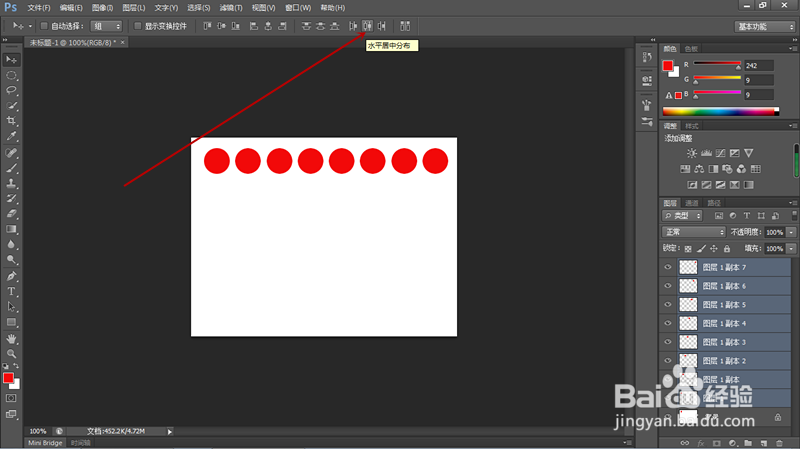Select the Crop tool
800x449 pixels.
pyautogui.click(x=11, y=121)
